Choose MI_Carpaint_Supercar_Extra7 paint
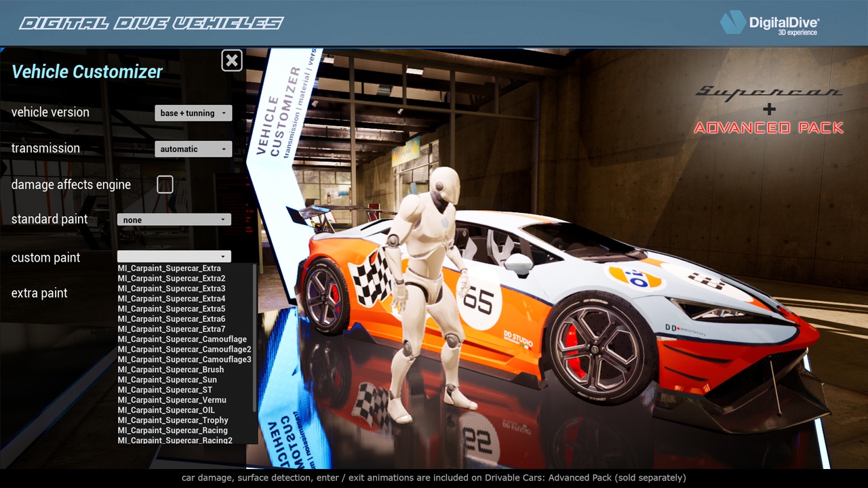Image resolution: width=868 pixels, height=488 pixels. [171, 329]
